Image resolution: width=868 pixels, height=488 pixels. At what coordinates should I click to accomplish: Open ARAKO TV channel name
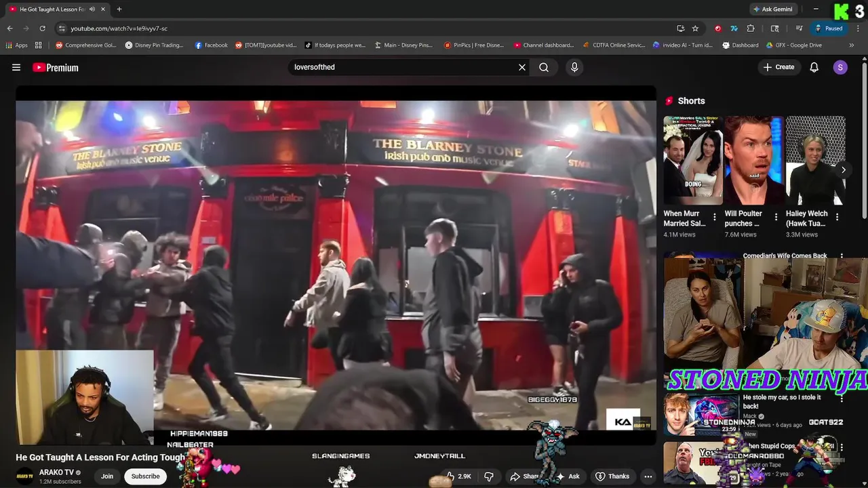56,472
